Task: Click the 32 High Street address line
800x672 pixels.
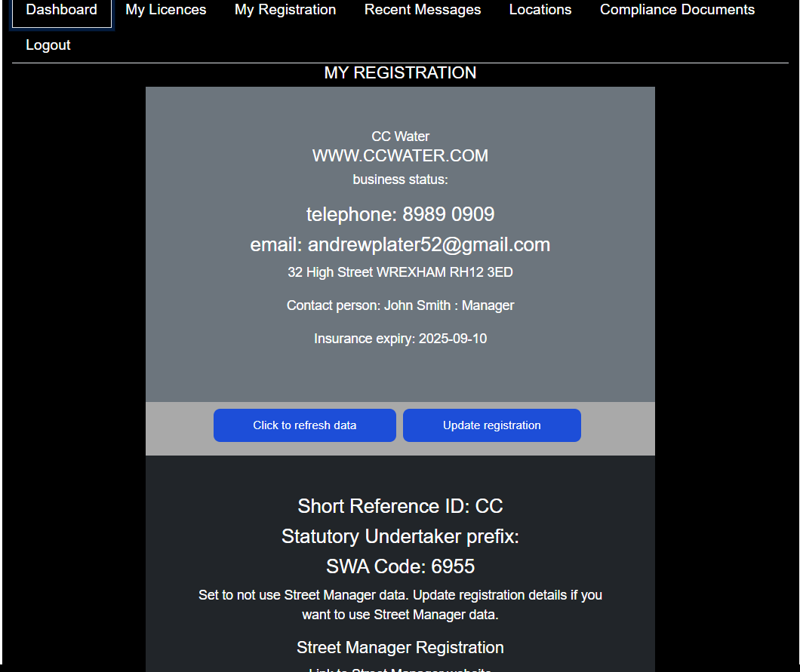Action: tap(400, 272)
